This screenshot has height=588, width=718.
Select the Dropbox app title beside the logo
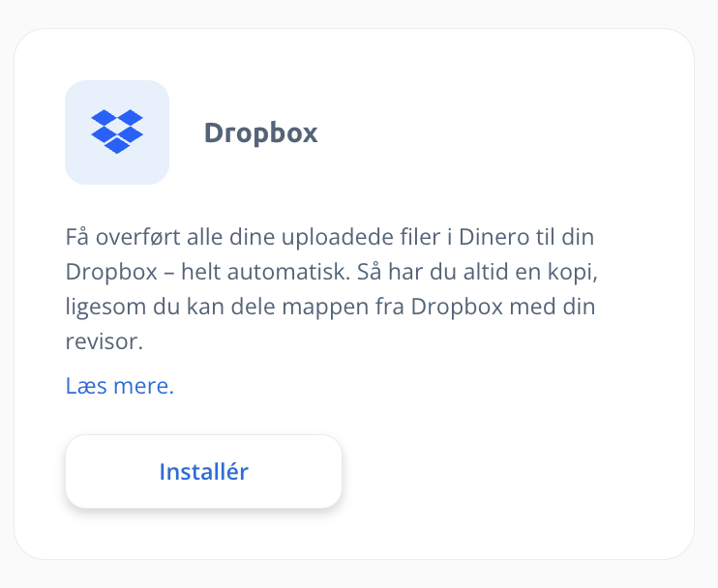[x=260, y=133]
